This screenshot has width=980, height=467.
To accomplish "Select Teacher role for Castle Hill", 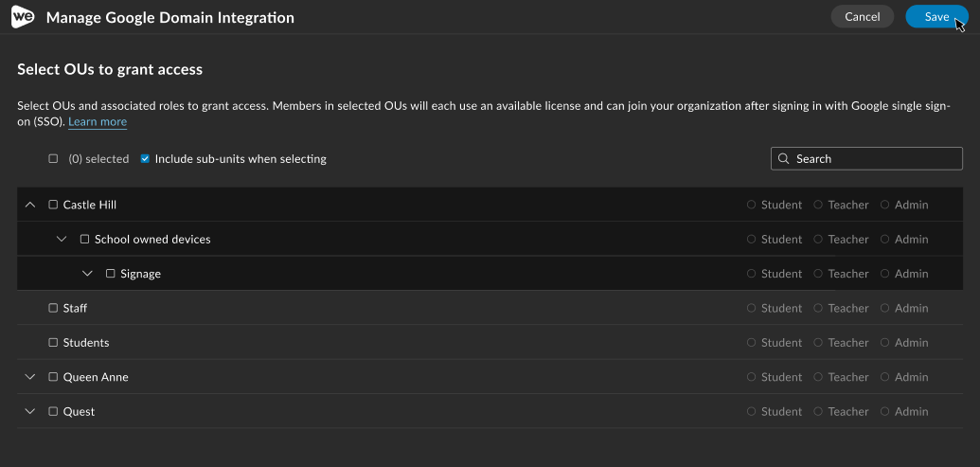I will (818, 205).
